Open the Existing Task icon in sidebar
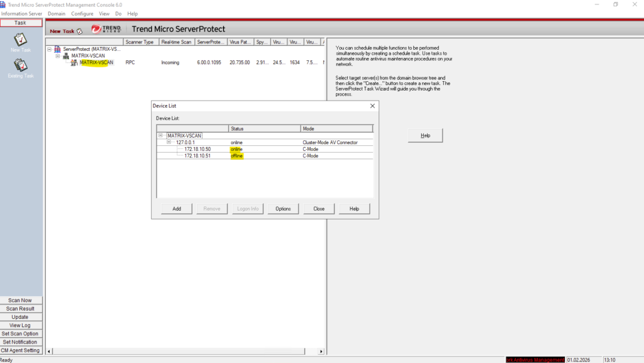 21,65
